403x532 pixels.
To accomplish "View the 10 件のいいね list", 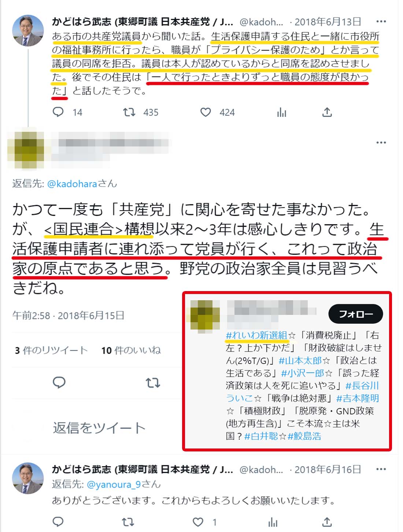I will 131,350.
